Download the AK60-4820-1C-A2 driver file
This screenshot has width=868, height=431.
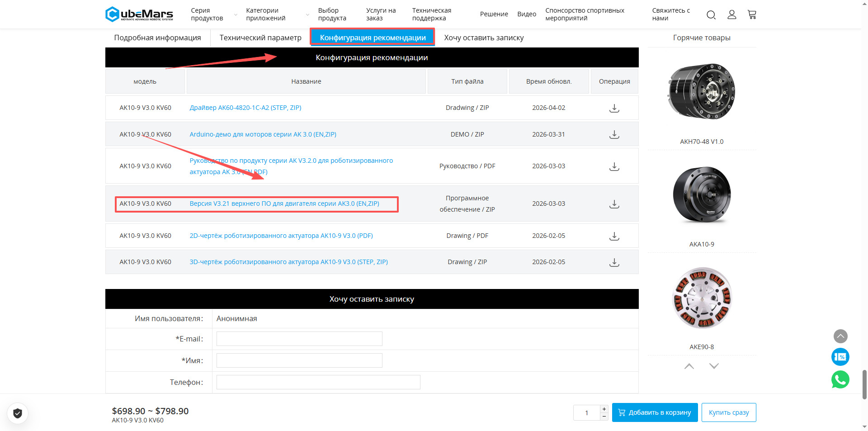pos(614,108)
